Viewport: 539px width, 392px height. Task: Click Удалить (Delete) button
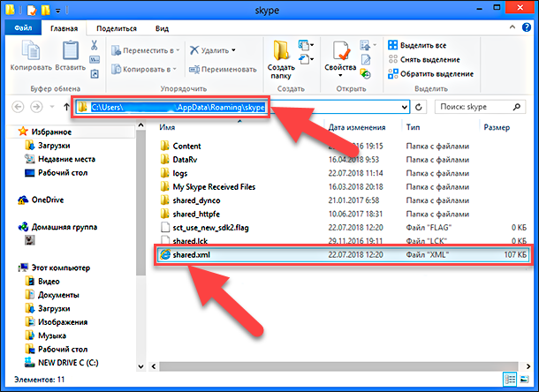[209, 50]
